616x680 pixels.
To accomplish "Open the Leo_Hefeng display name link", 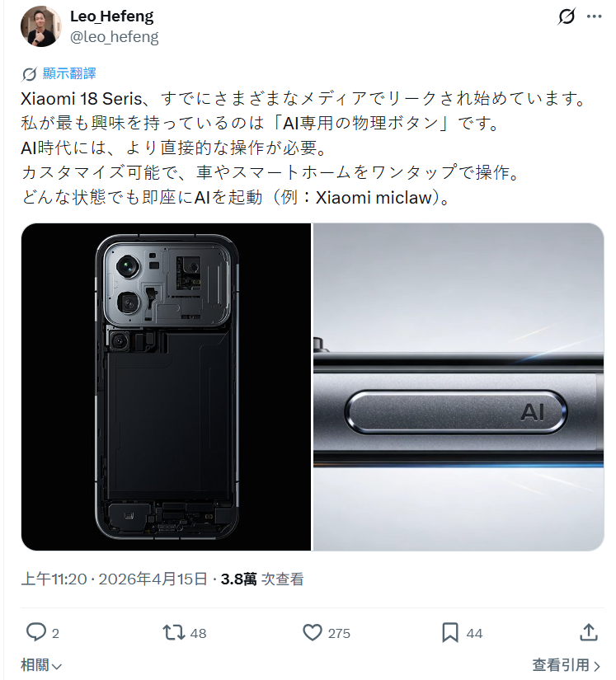I will click(112, 16).
